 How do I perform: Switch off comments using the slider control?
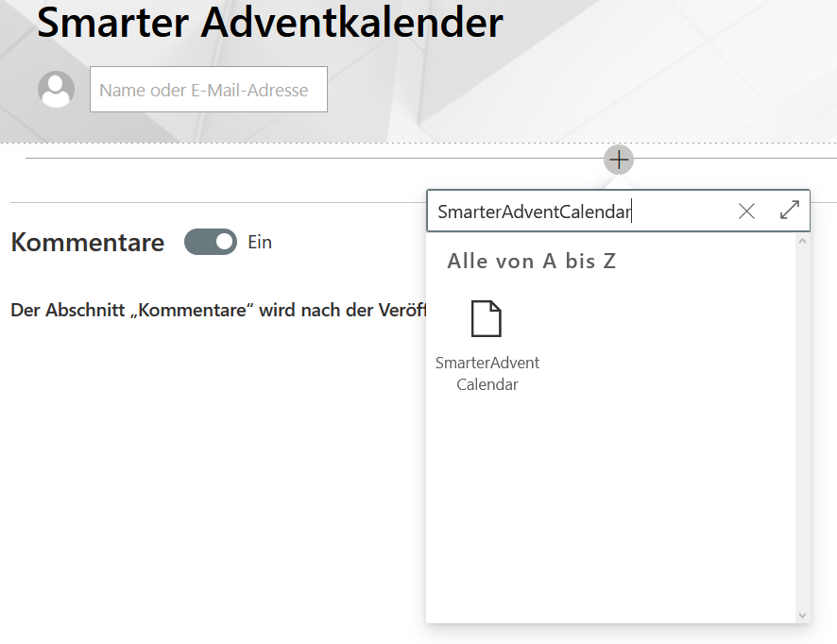pos(210,242)
